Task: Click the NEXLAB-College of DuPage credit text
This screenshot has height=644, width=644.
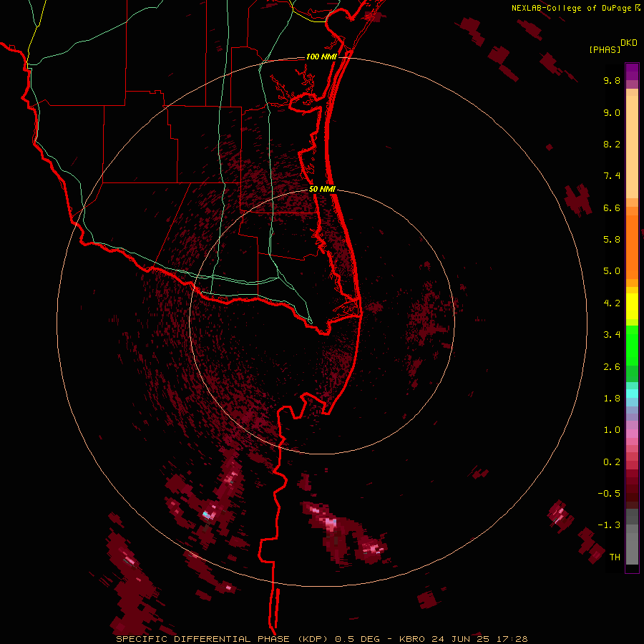Action: (571, 8)
